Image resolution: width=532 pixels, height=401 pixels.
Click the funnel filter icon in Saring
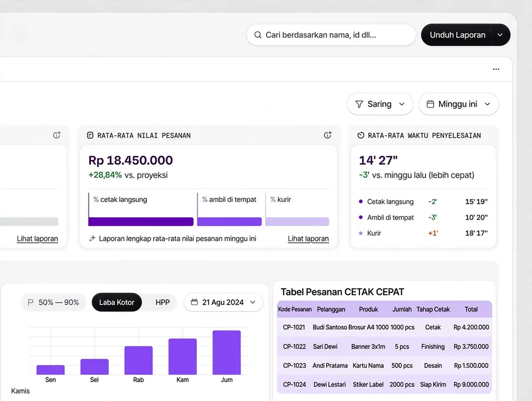[x=359, y=104]
